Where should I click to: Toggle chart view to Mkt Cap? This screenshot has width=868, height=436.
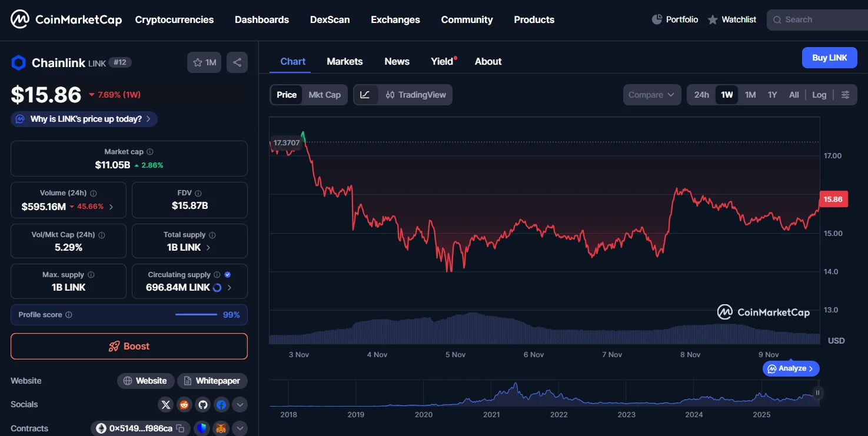tap(324, 94)
